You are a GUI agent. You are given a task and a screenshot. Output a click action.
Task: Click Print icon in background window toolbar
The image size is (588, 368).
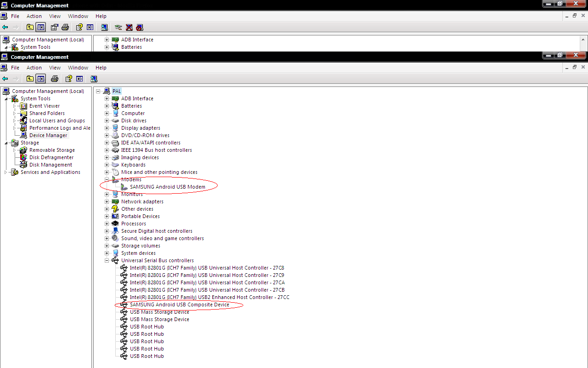[x=65, y=27]
